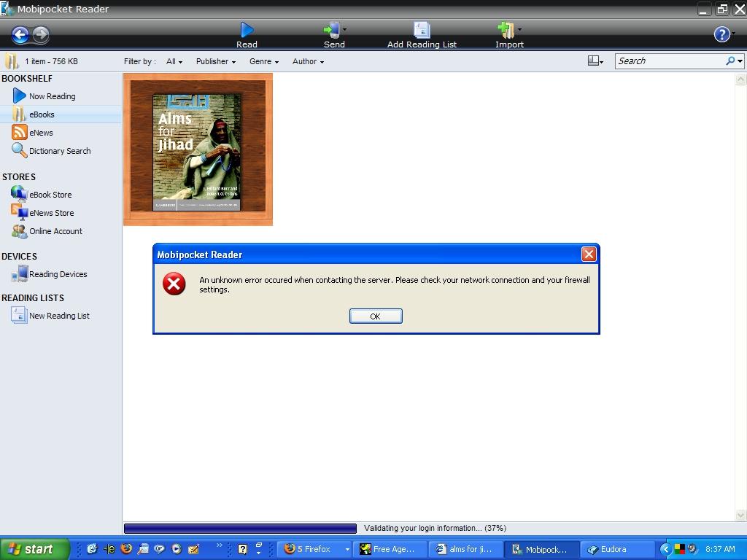Click "Validating your login information... (37%)" status
Screen dimensions: 747x560
435,528
